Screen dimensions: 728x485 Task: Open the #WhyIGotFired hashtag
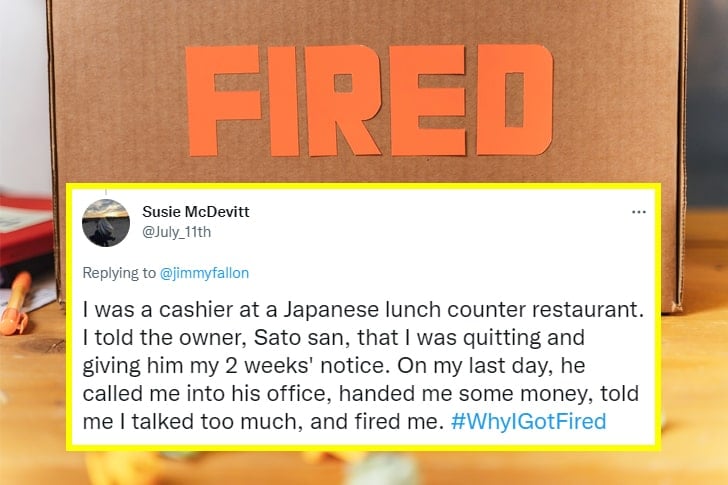pyautogui.click(x=528, y=421)
